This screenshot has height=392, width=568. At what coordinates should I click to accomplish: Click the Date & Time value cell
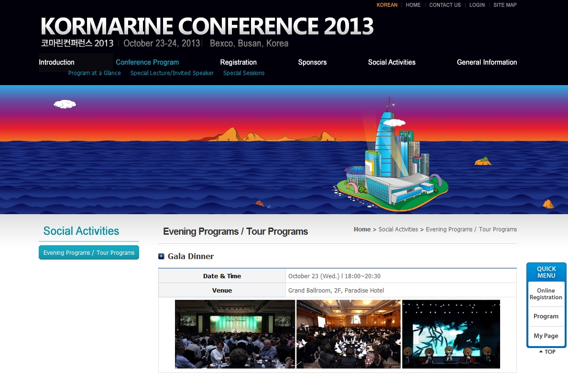click(401, 276)
